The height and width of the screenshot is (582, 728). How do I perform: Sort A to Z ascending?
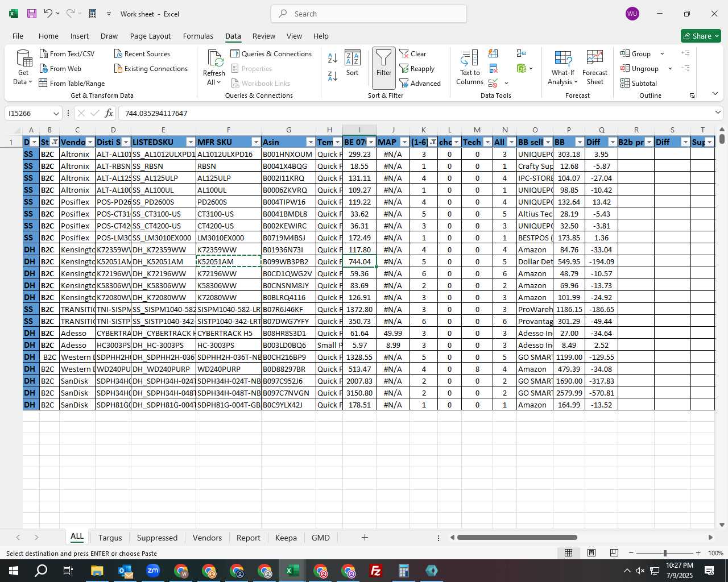point(333,58)
